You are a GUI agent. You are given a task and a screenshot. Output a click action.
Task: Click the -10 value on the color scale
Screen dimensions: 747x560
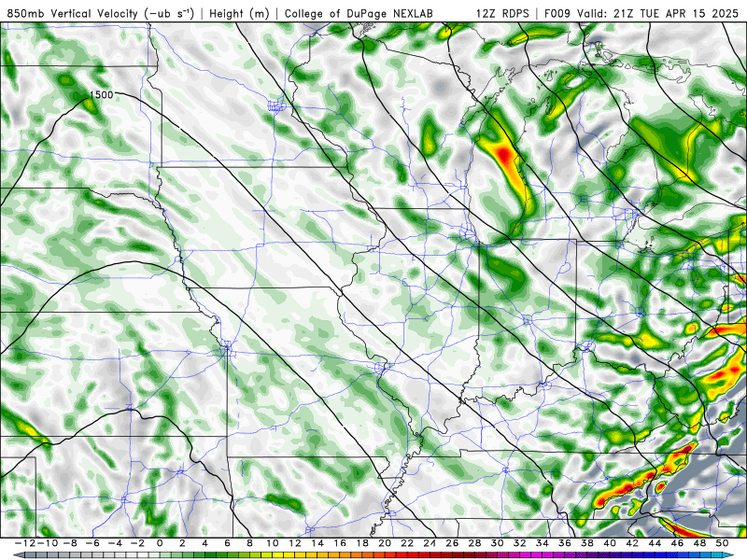click(46, 543)
